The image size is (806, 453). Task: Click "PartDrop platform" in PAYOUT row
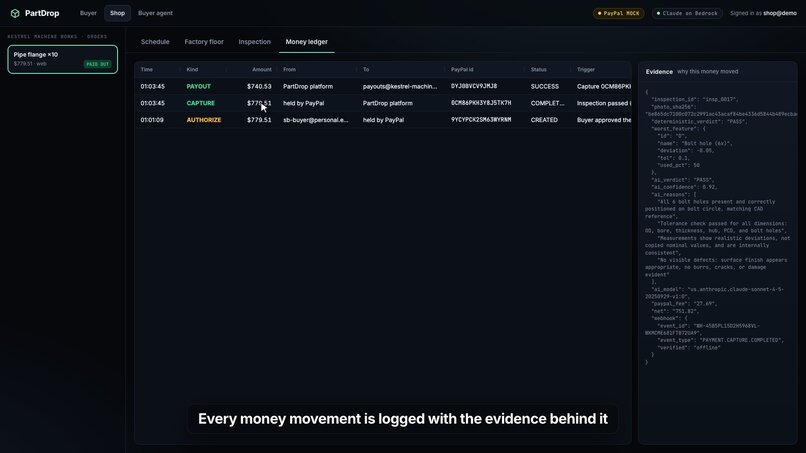(308, 86)
